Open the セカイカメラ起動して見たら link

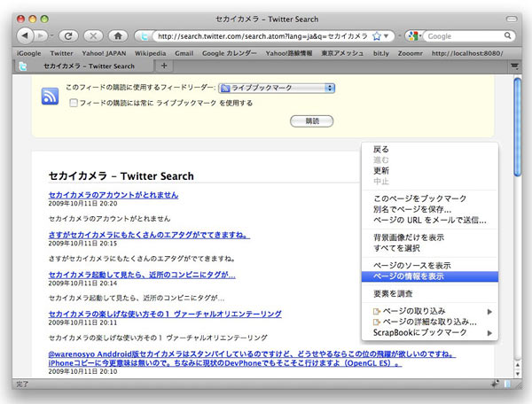point(142,274)
